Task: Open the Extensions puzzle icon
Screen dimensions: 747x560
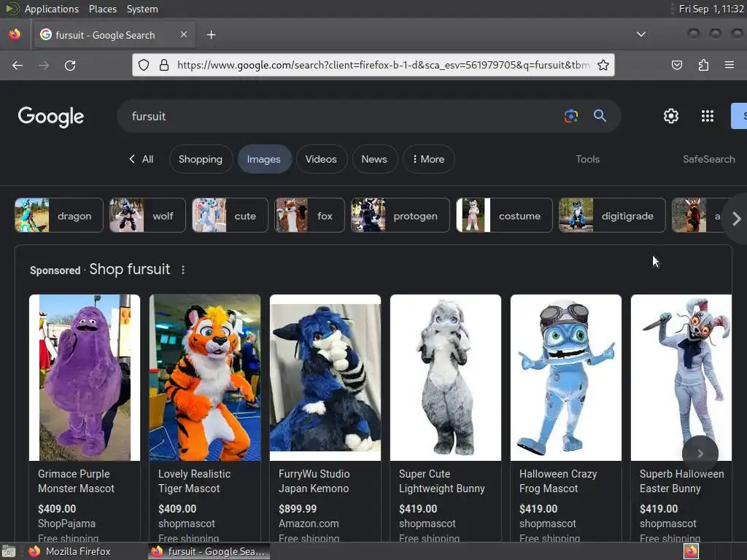Action: (x=703, y=65)
